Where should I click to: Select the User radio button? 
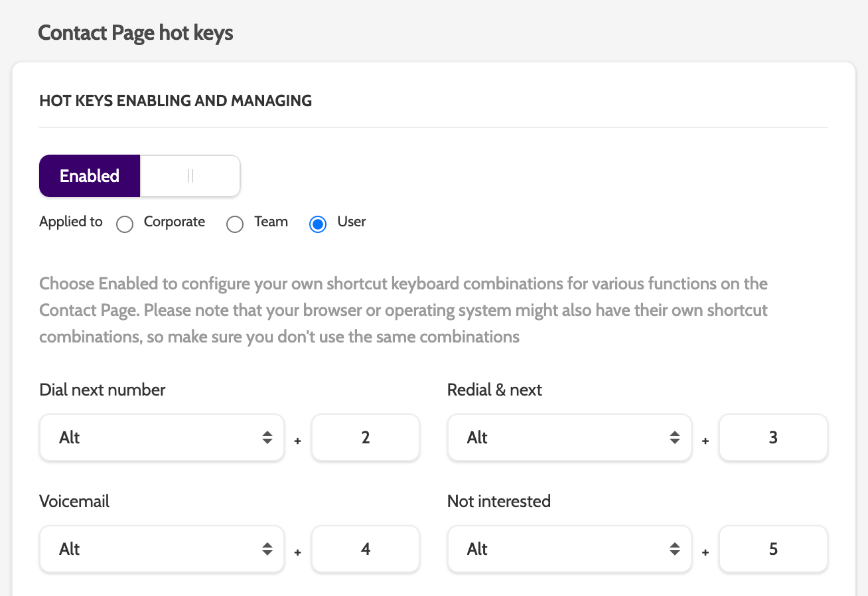pyautogui.click(x=318, y=224)
